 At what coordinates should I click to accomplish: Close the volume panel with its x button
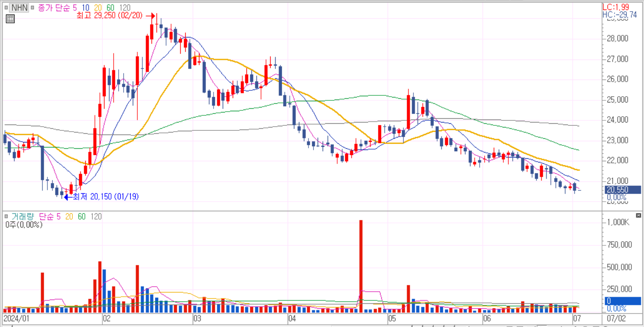pos(638,215)
